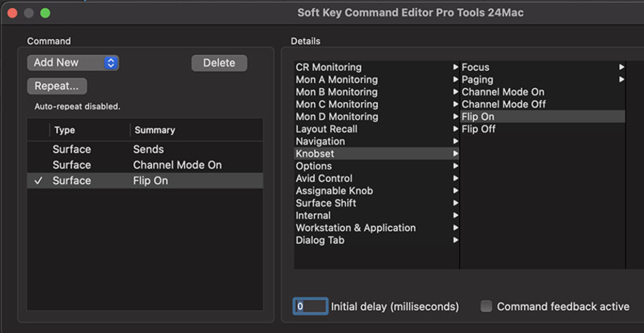Select the Workstation & Application category
The height and width of the screenshot is (333, 644).
tap(356, 228)
